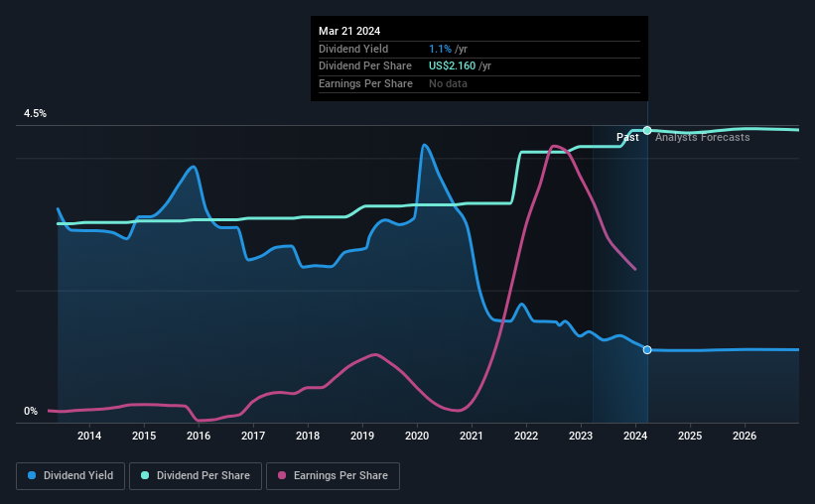The height and width of the screenshot is (504, 815).
Task: Select the blue dividend yield marker at Mar 2024
Action: coord(647,349)
